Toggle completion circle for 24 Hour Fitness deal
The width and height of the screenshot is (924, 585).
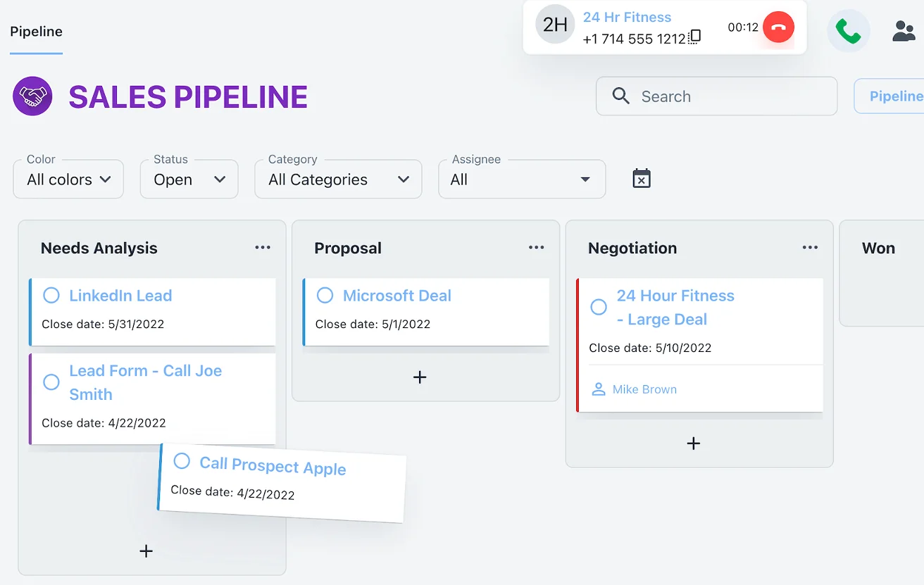pos(599,307)
